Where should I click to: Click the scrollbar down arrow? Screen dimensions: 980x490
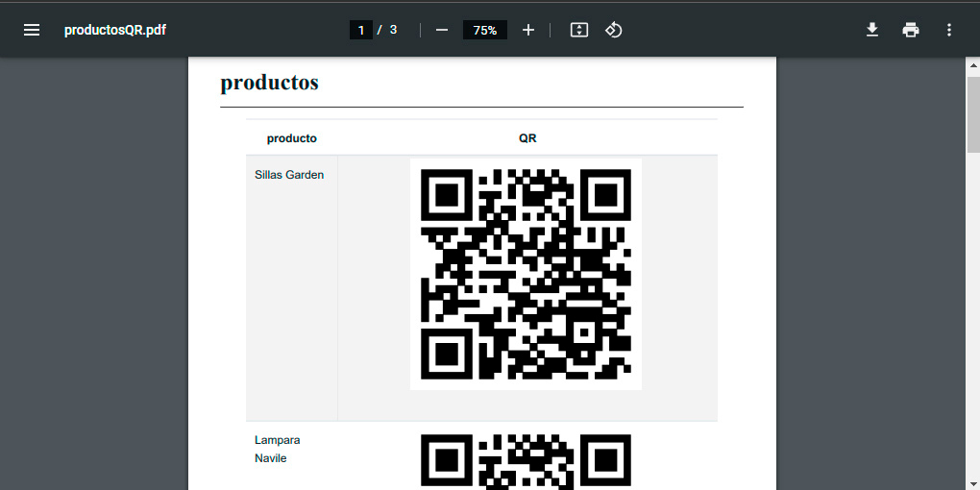coord(973,484)
